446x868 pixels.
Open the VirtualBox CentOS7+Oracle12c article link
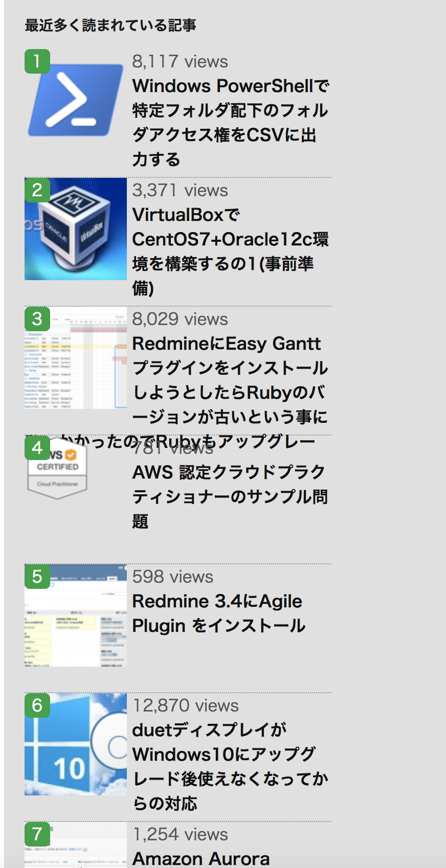tap(231, 252)
